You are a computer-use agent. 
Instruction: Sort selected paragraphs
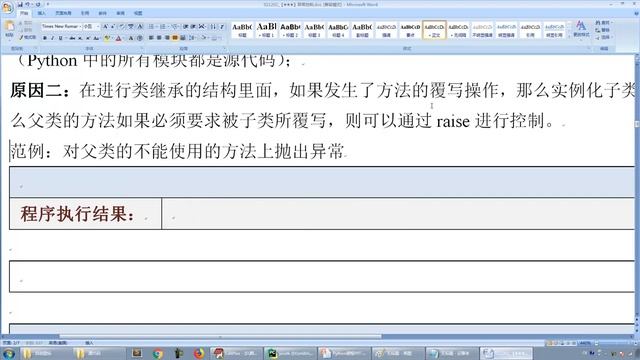pos(213,27)
